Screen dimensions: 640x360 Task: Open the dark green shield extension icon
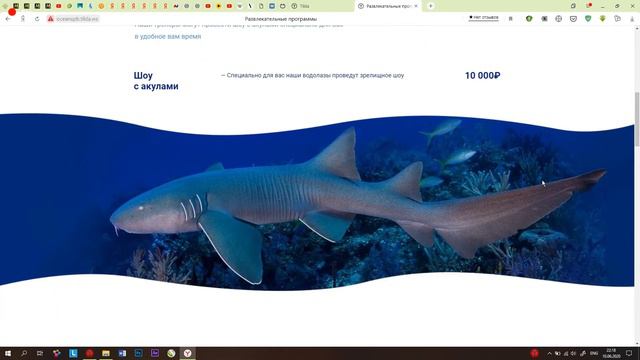(529, 19)
